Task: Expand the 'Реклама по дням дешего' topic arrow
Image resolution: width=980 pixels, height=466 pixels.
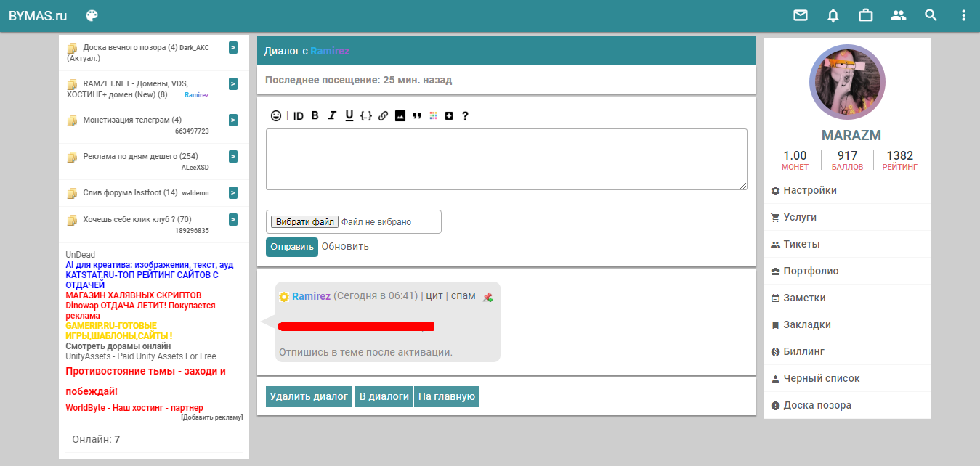Action: click(233, 156)
